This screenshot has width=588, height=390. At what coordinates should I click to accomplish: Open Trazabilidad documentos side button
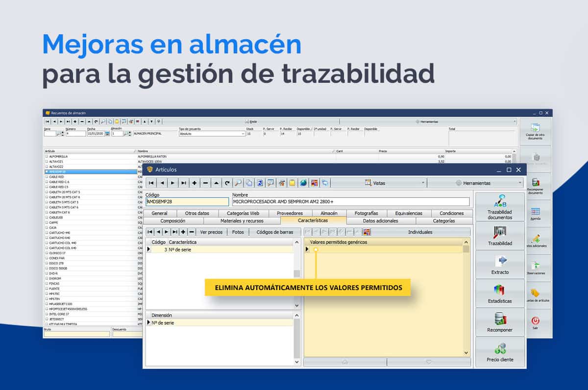tap(499, 207)
